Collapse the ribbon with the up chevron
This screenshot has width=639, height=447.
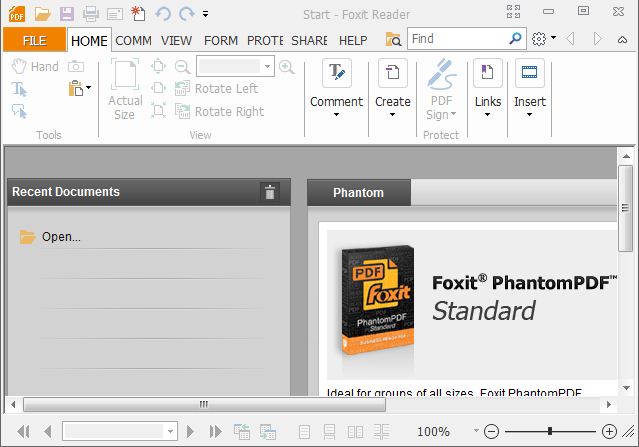pos(625,40)
